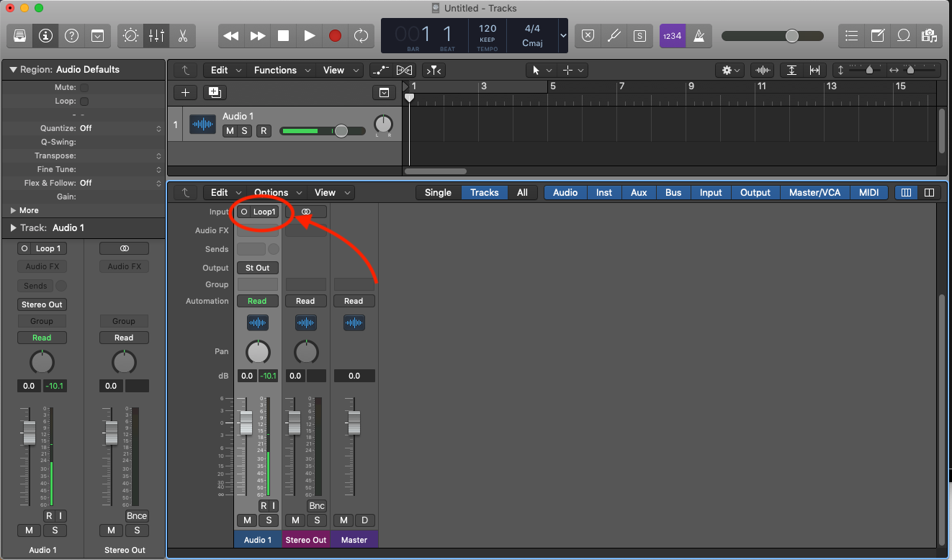Toggle the Solo S button in the control bar

[x=639, y=35]
